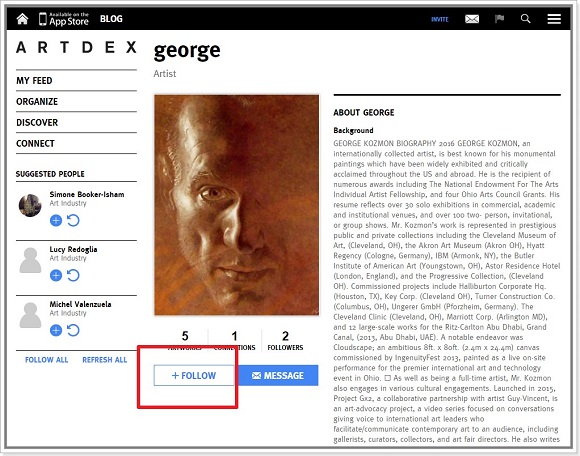
Task: Open the search magnifier icon
Action: point(525,18)
